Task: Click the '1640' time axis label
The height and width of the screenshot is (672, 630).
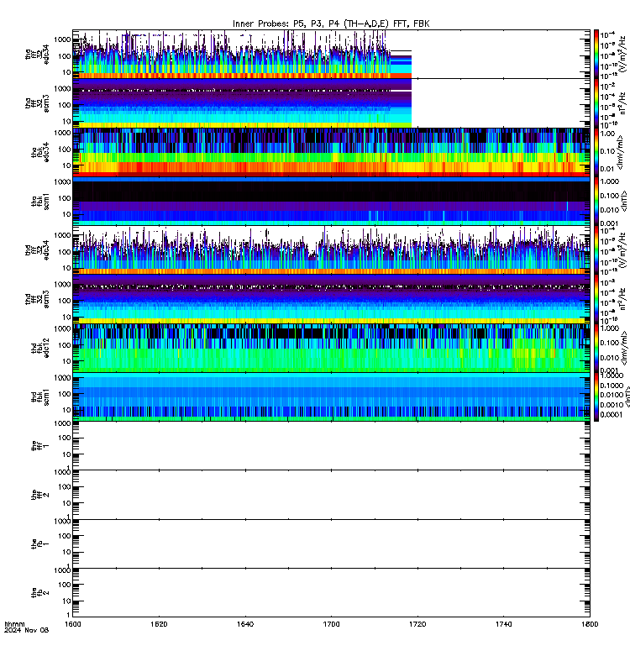Action: pyautogui.click(x=245, y=624)
